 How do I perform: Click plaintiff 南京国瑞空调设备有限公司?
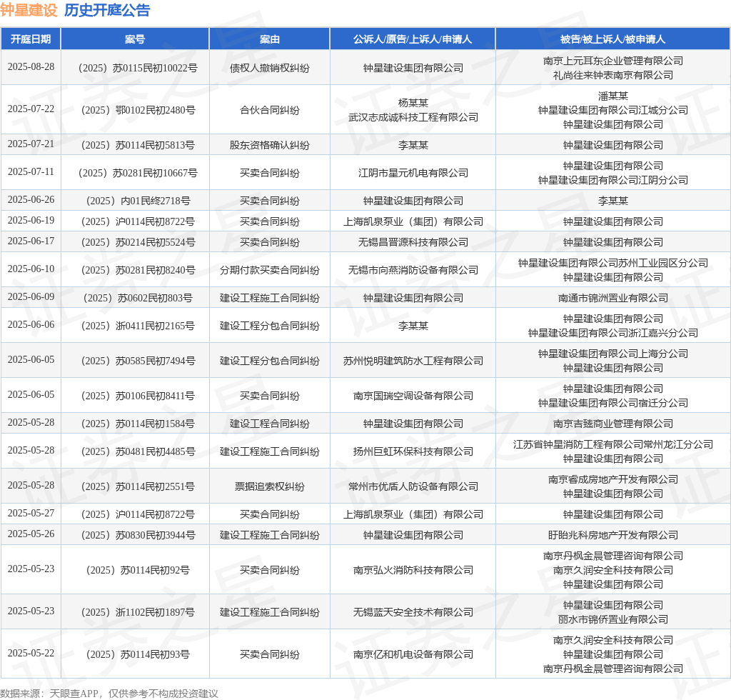[x=413, y=396]
